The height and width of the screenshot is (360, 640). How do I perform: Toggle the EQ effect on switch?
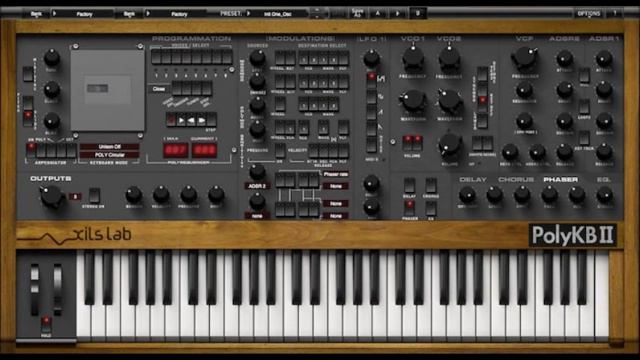[x=431, y=208]
